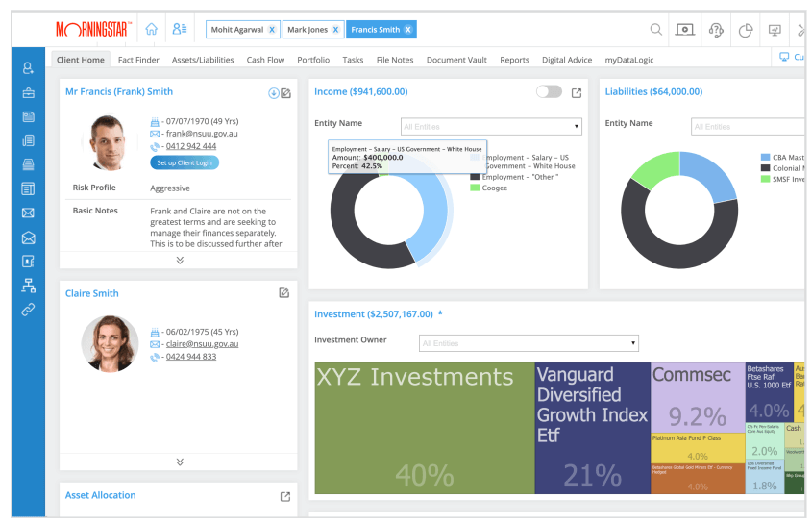This screenshot has height=525, width=812.
Task: Click phone number 0412 942 444
Action: point(191,146)
